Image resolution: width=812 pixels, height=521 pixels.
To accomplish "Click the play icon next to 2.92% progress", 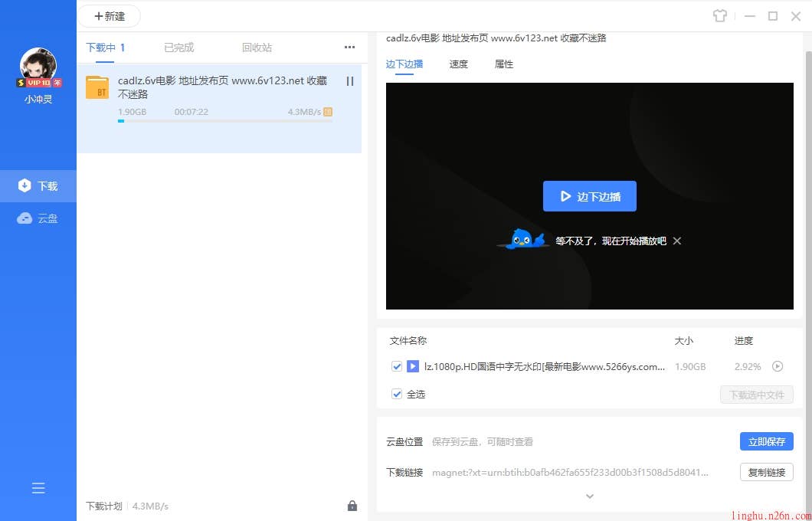I will coord(778,366).
